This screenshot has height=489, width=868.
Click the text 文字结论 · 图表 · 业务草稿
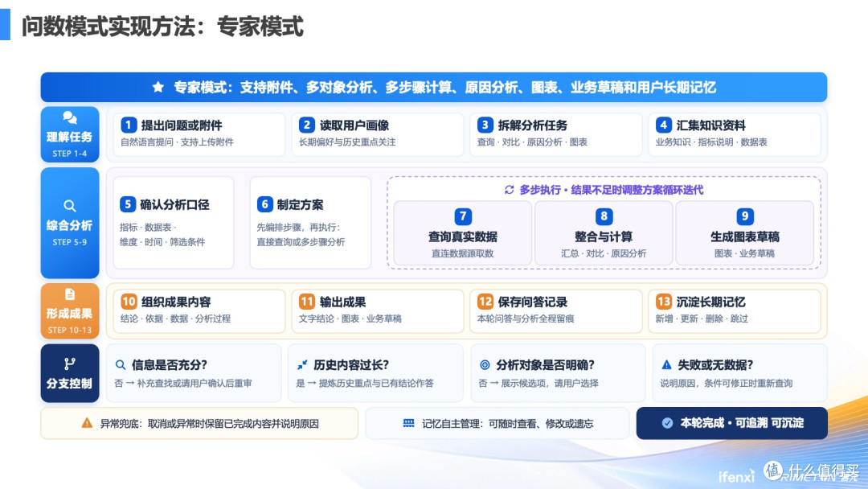click(x=350, y=319)
